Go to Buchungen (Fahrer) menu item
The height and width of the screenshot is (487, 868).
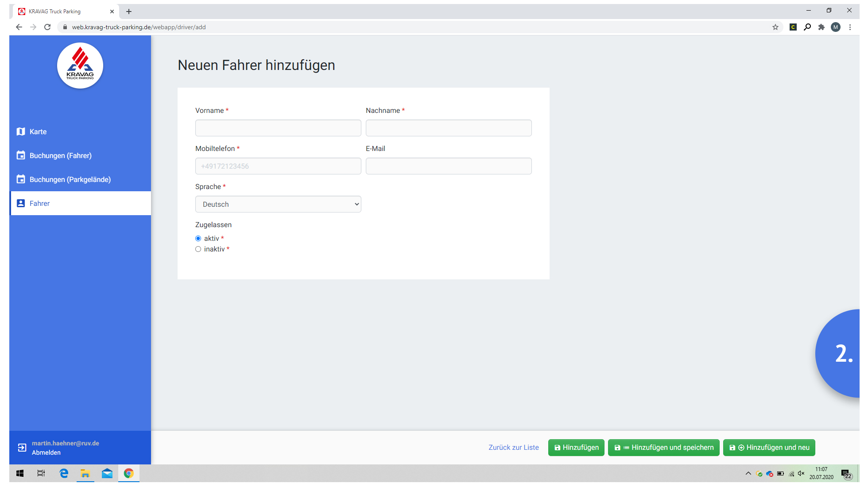(x=60, y=155)
